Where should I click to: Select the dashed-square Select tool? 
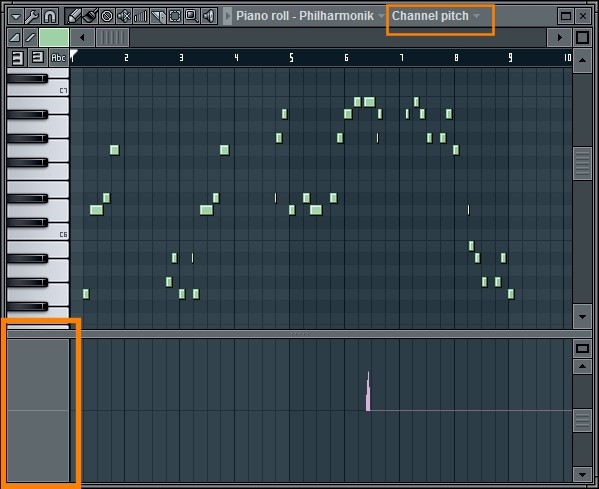click(175, 16)
